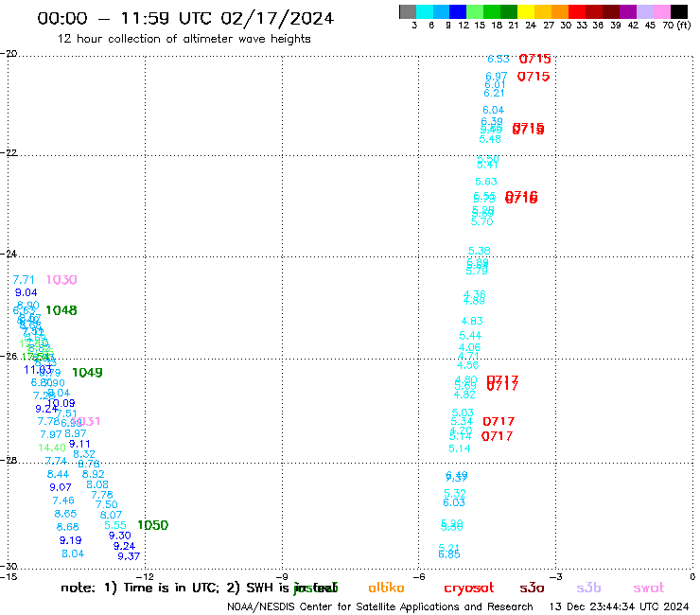Select the pink 45–70 ft legend swatch
This screenshot has height=615, width=700.
[x=662, y=11]
